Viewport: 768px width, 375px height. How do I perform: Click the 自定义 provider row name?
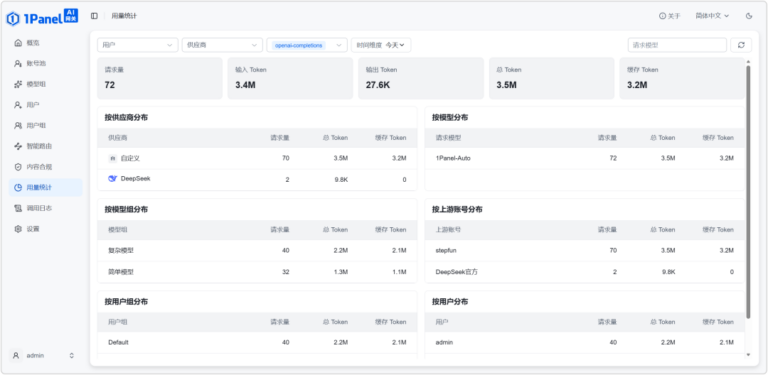tap(130, 158)
